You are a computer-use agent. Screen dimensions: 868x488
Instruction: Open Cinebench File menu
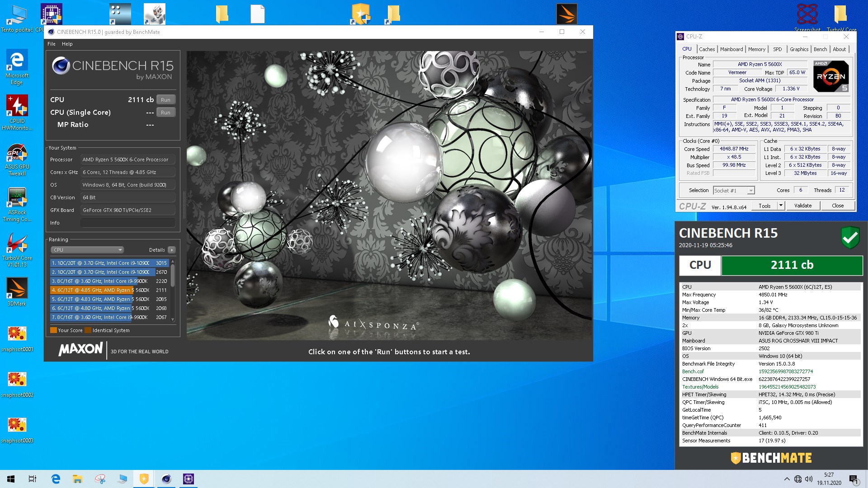click(52, 44)
